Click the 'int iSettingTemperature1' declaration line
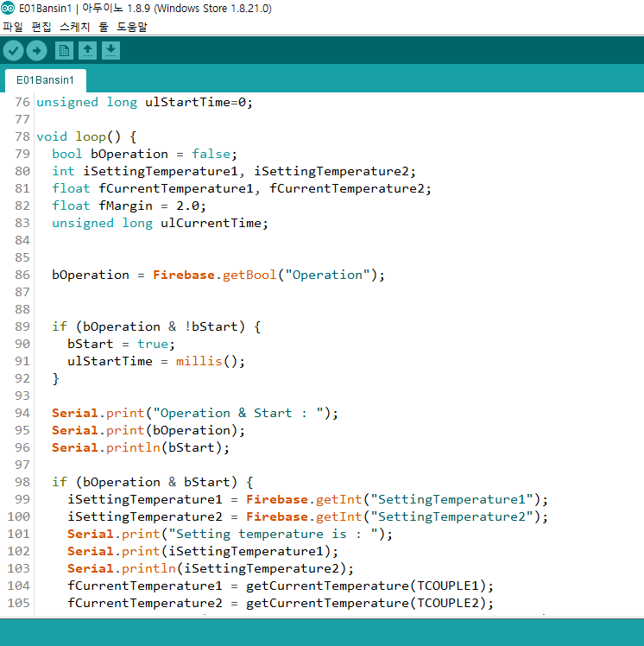644x646 pixels. click(x=234, y=171)
